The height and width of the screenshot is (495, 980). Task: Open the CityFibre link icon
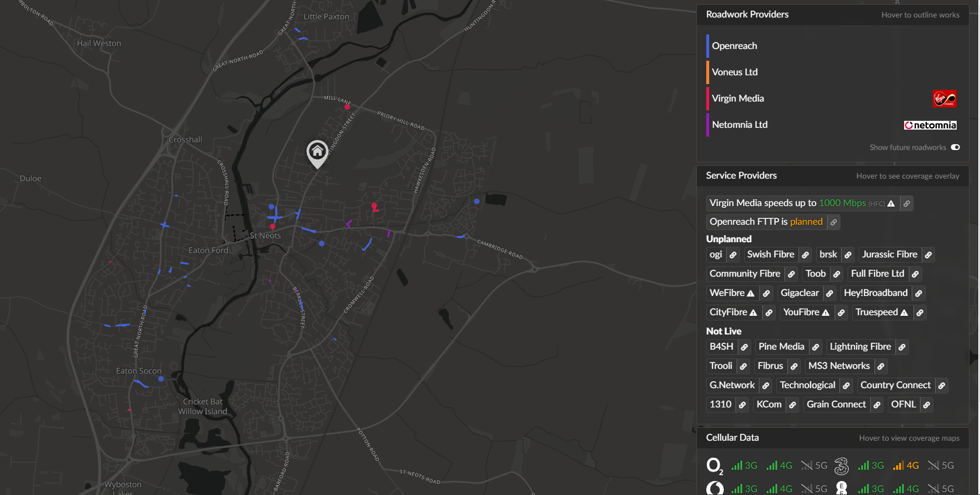(x=769, y=313)
